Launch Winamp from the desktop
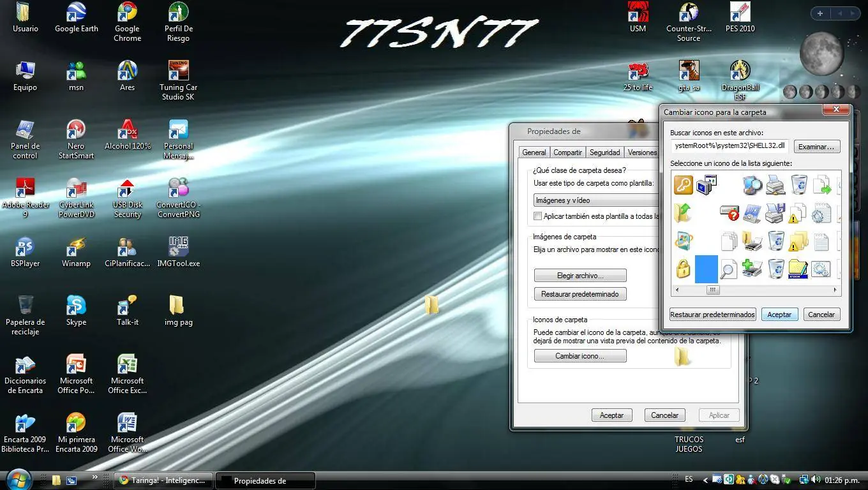 click(x=76, y=252)
